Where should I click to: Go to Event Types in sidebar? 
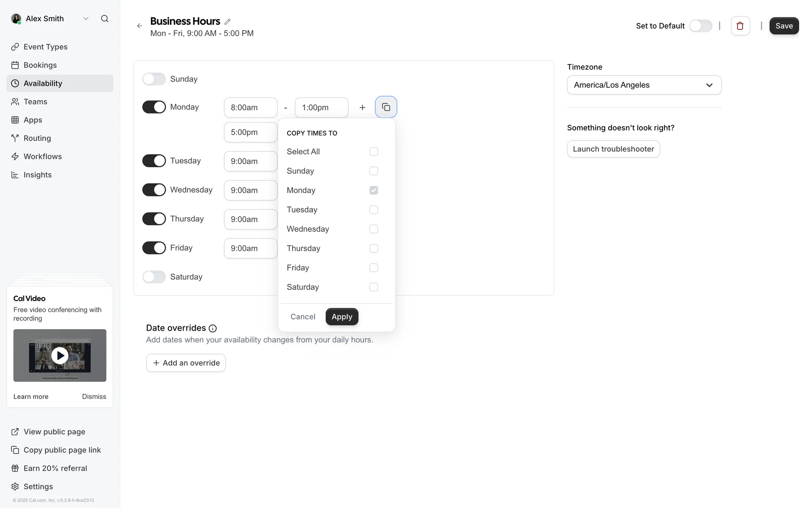(x=45, y=47)
